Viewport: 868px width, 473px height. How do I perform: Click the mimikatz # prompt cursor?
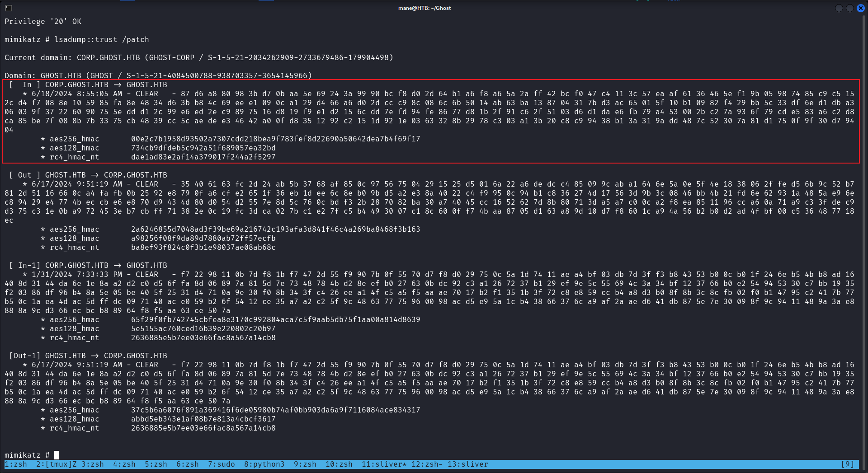tap(57, 455)
